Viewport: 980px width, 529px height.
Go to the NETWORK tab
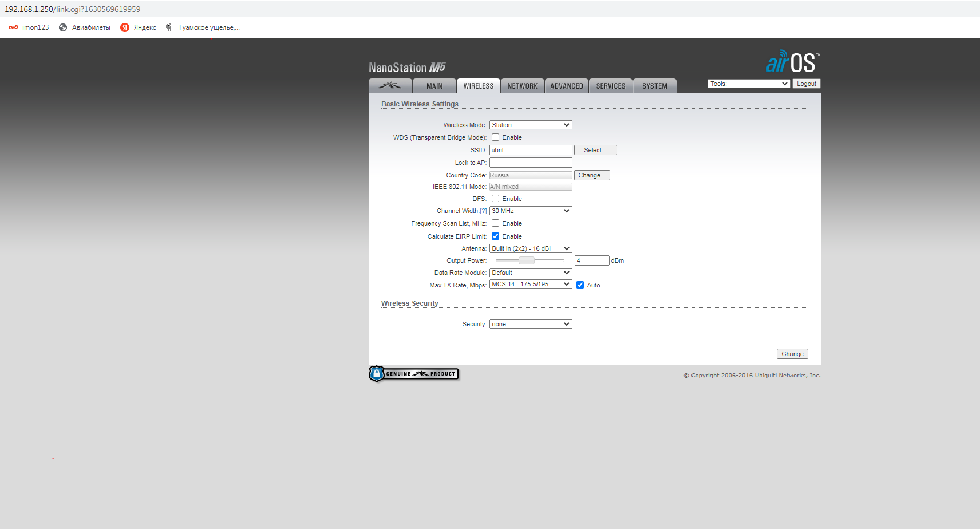pyautogui.click(x=523, y=86)
